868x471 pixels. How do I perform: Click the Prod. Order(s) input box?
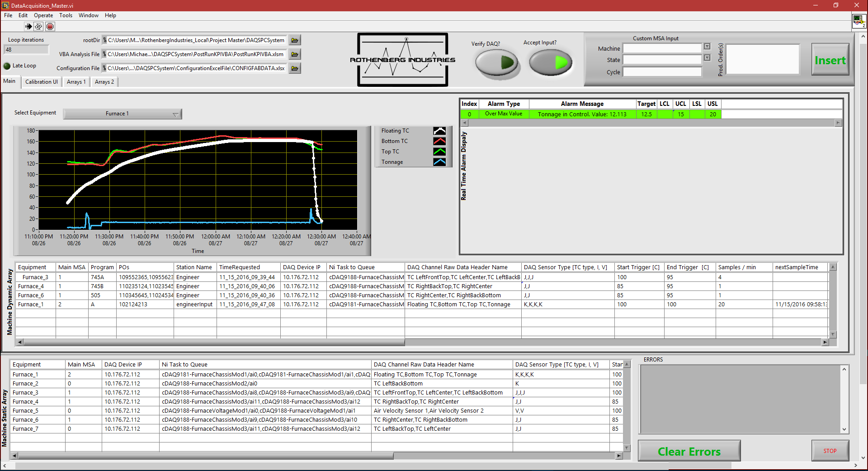763,59
